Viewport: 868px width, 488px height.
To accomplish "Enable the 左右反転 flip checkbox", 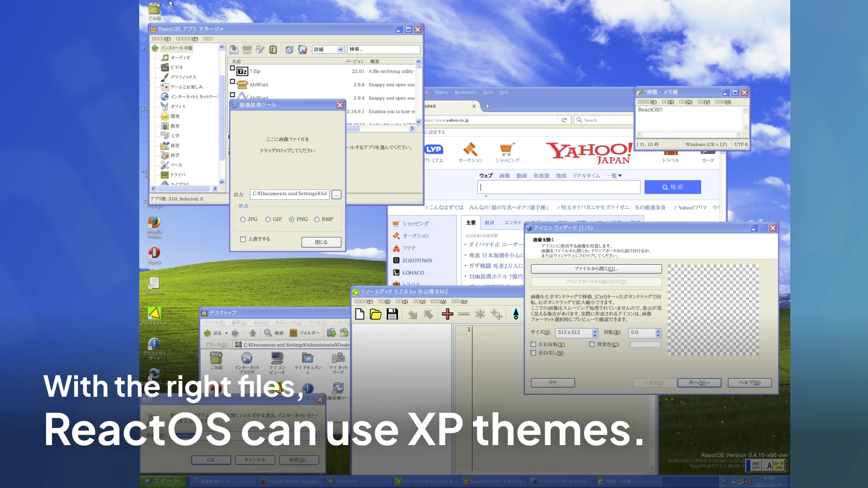I will point(533,344).
